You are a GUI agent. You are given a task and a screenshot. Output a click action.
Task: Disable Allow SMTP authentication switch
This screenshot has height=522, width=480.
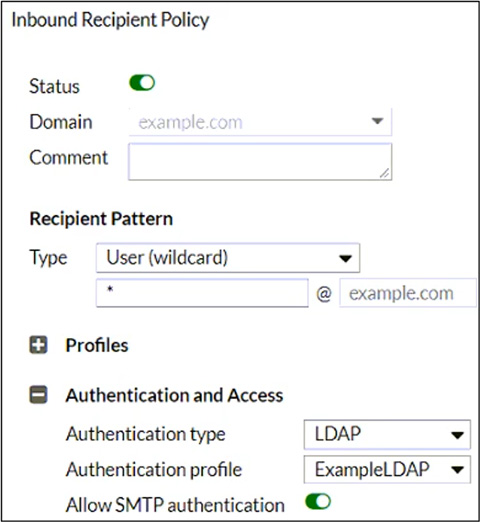click(x=318, y=502)
